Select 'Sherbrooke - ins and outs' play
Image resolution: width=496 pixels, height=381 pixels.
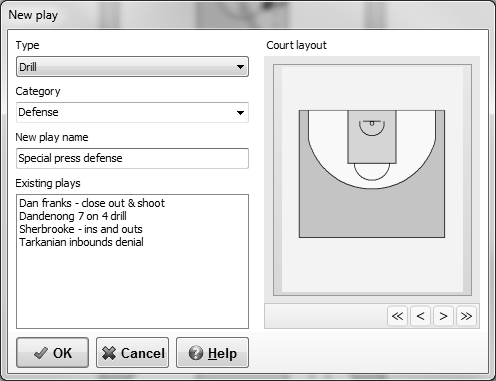81,229
